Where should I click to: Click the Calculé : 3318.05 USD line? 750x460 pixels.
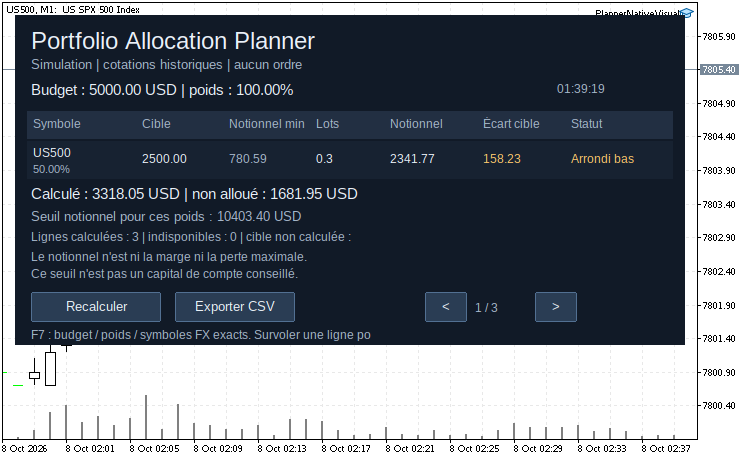(x=194, y=194)
